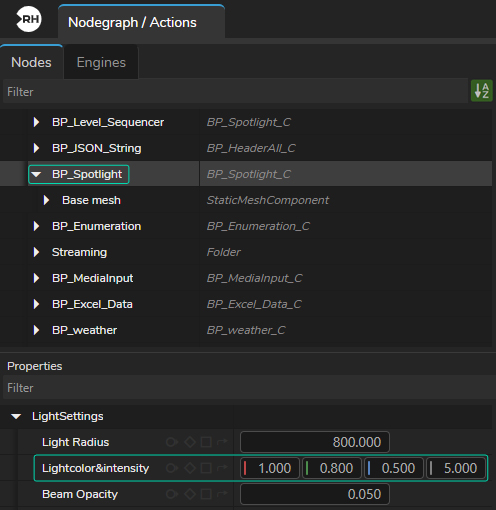Click the curved arrow icon on Beam Opacity row

click(222, 494)
